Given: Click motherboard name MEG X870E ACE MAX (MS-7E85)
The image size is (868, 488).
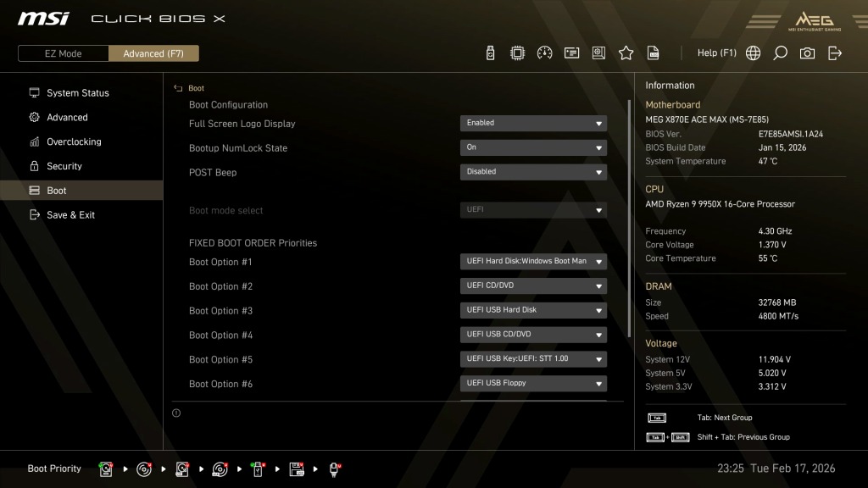Looking at the screenshot, I should pyautogui.click(x=707, y=119).
